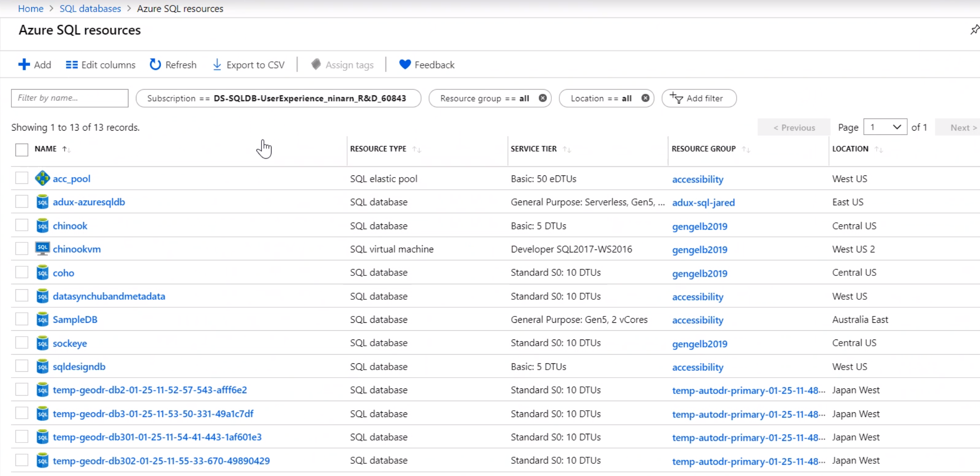Screen dimensions: 980x476
Task: Click the Service Tier column header
Action: (534, 149)
